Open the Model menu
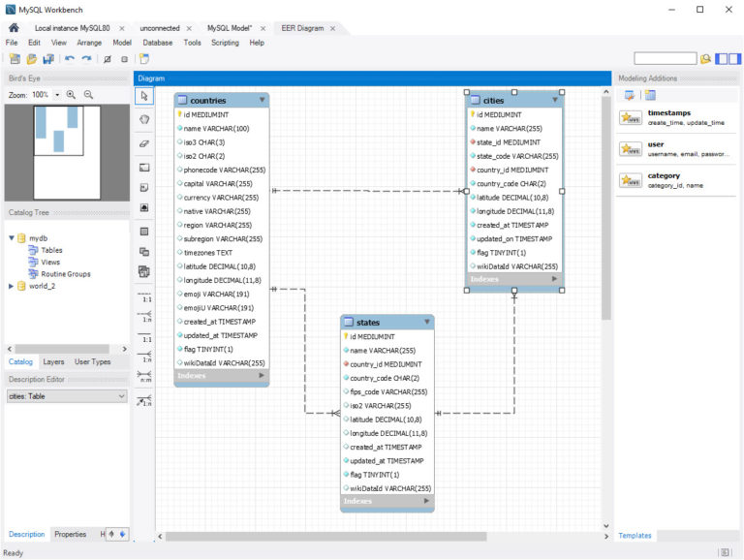The height and width of the screenshot is (560, 744). [x=122, y=43]
